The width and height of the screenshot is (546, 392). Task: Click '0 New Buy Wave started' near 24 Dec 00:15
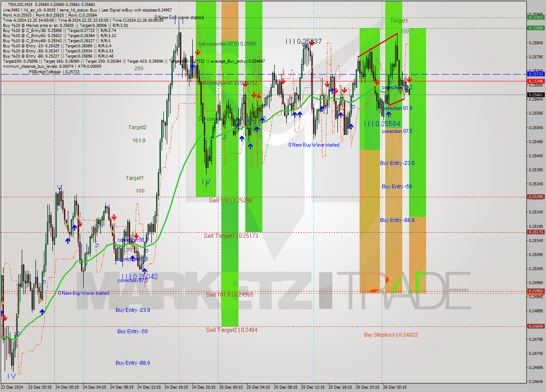84,293
